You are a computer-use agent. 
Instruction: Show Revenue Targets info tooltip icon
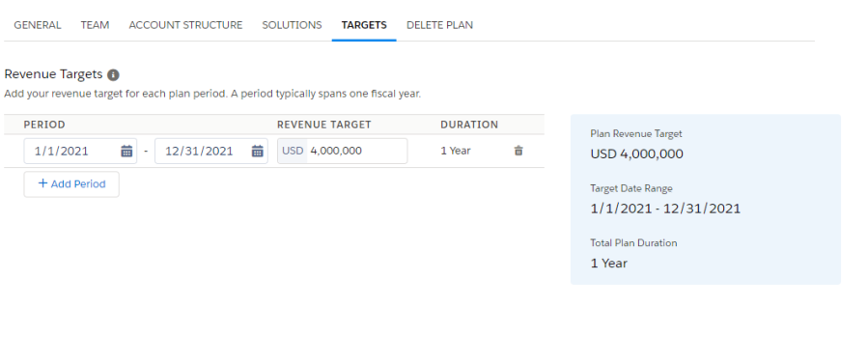point(114,74)
